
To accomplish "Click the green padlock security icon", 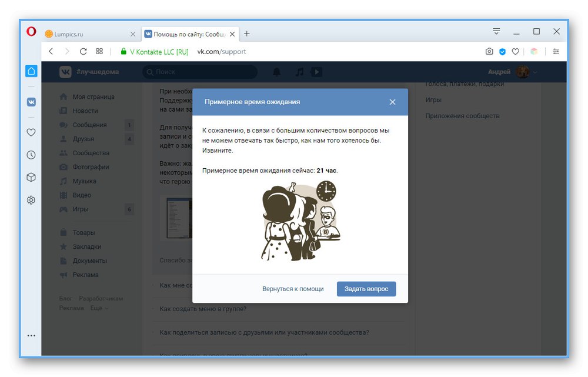I will point(123,51).
